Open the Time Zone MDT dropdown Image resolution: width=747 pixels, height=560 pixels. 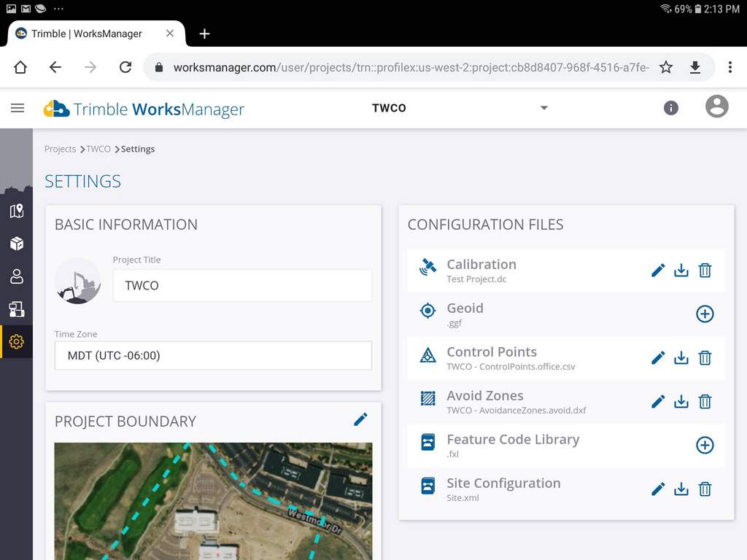coord(213,355)
